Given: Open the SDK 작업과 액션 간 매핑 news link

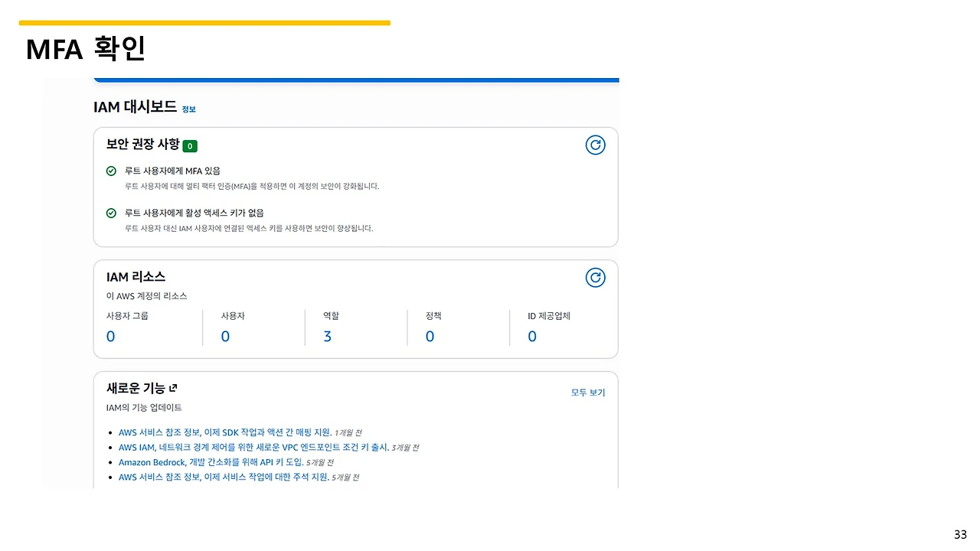Looking at the screenshot, I should pos(225,432).
